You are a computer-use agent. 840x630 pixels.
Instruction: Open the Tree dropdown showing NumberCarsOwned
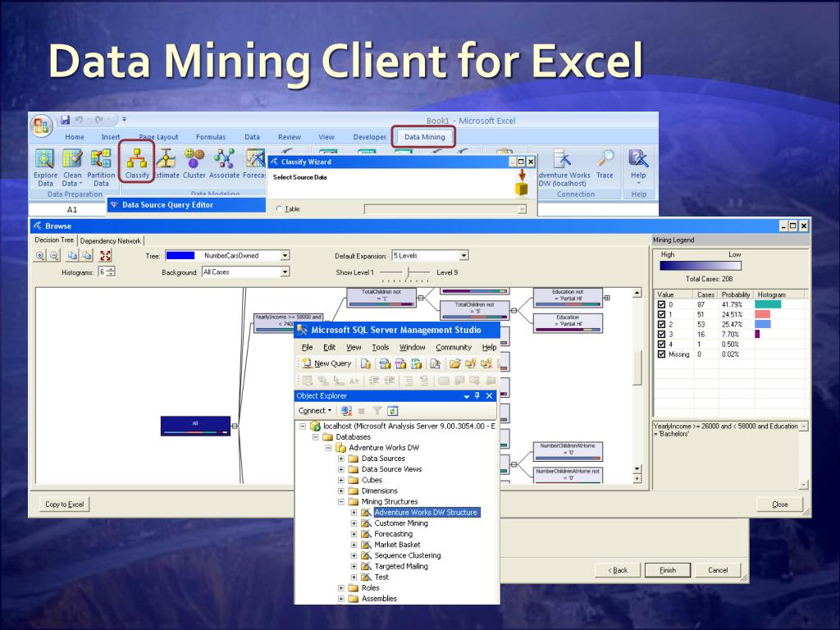pos(285,256)
